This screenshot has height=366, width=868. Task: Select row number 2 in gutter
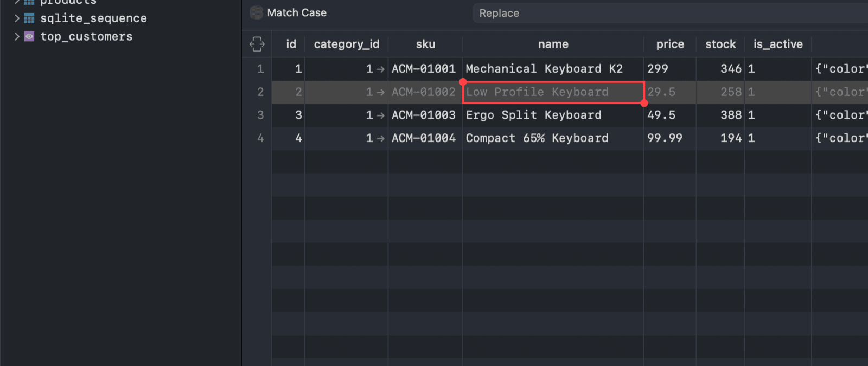(260, 92)
